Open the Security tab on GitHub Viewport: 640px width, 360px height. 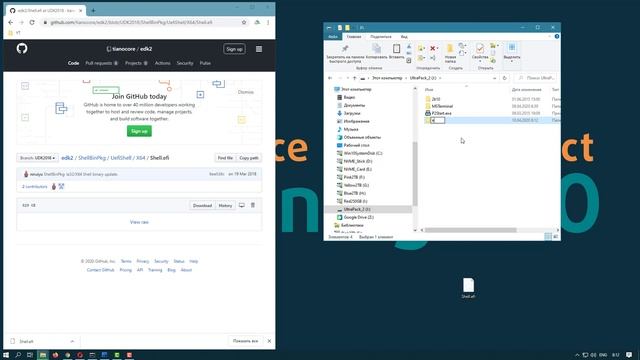coord(185,63)
